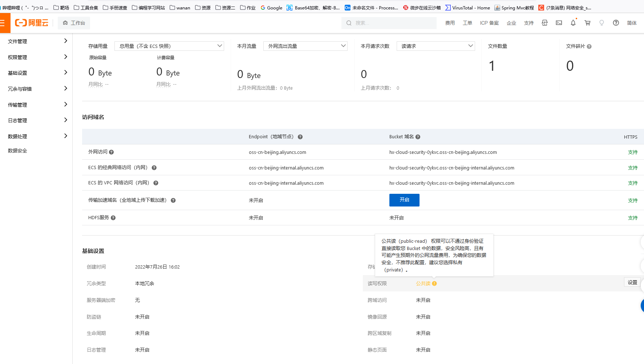The height and width of the screenshot is (364, 644).
Task: Click help icon beside Endpoint（地域节点）
Action: point(300,137)
